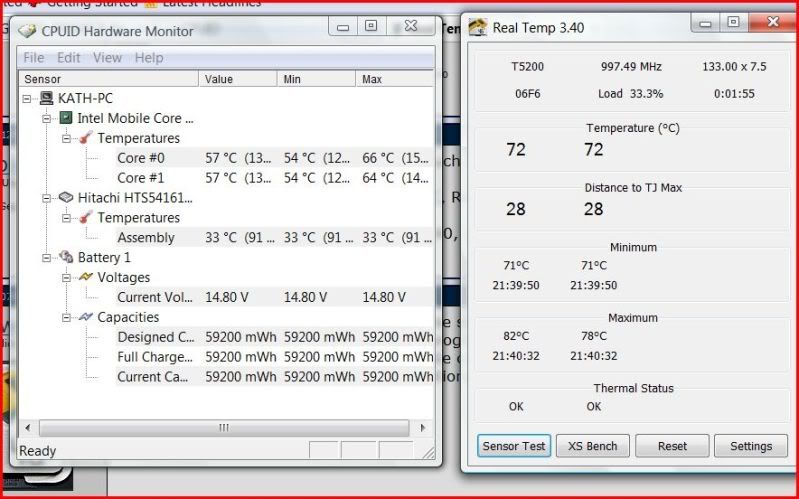Screen dimensions: 799x499
Task: Select the Assembly temperature row
Action: (274, 237)
